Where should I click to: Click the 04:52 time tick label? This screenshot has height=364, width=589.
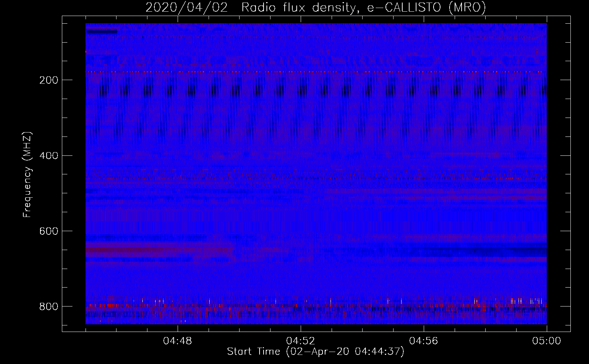click(301, 341)
